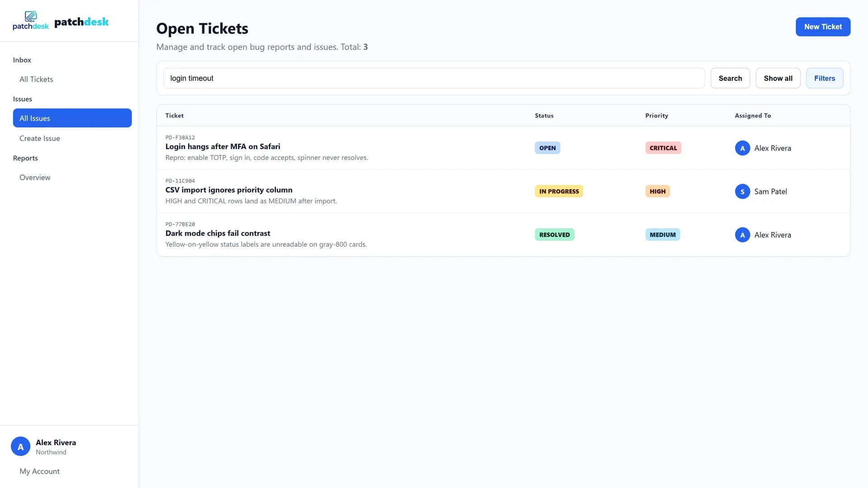Click Alex Rivera avatar in PD-77BE20 row

tap(742, 235)
